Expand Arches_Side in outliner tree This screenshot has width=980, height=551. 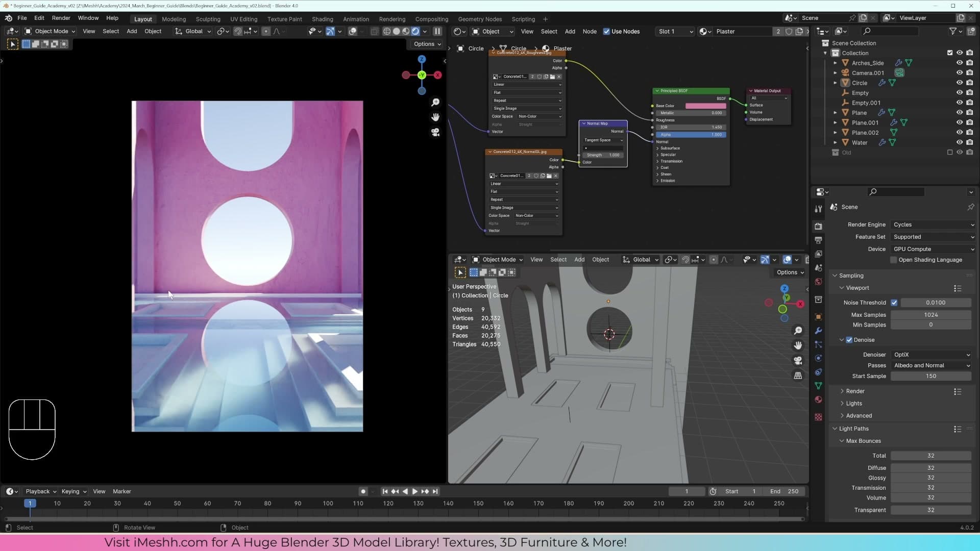coord(835,63)
